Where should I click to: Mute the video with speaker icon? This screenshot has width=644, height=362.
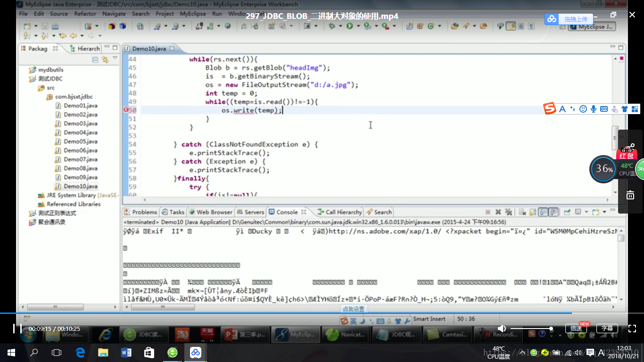coord(502,329)
